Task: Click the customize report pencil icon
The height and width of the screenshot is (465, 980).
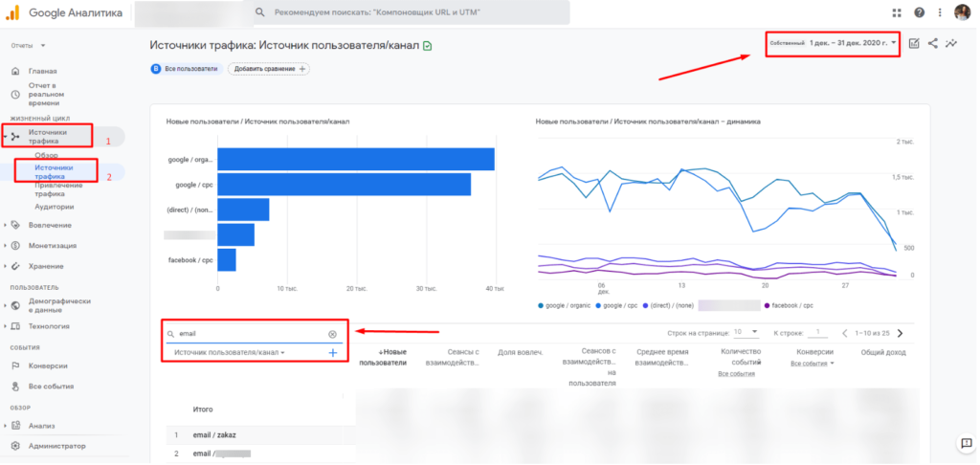Action: [914, 44]
